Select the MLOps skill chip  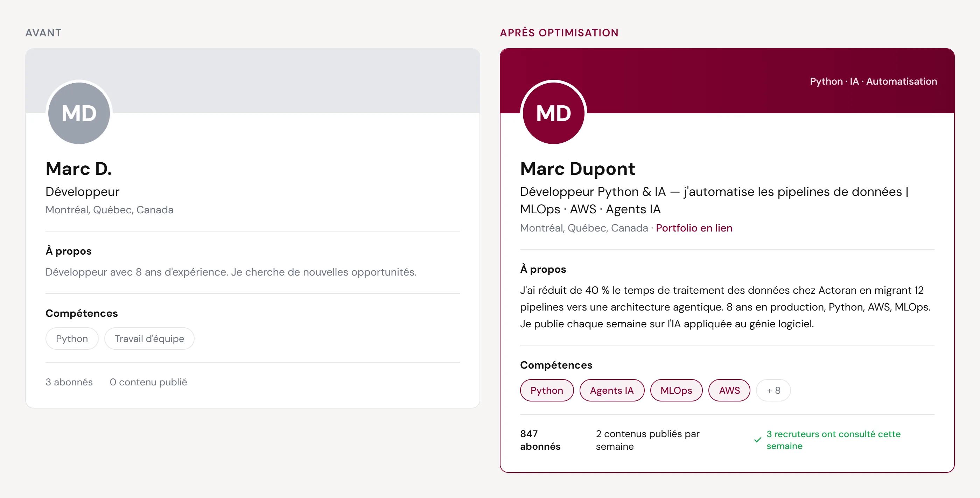point(676,390)
